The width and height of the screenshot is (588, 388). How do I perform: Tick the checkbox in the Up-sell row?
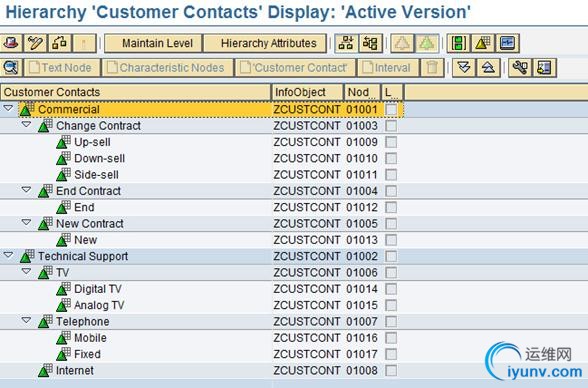point(391,142)
